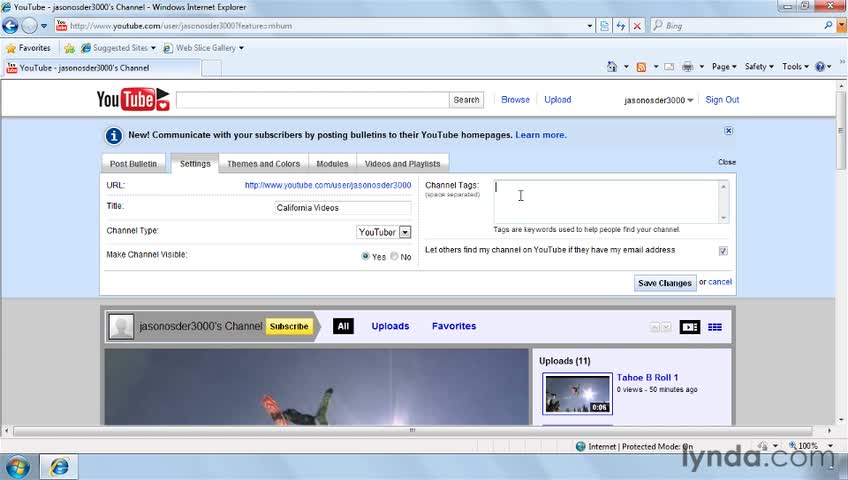Switch to player view icon
848x480 pixels.
690,327
